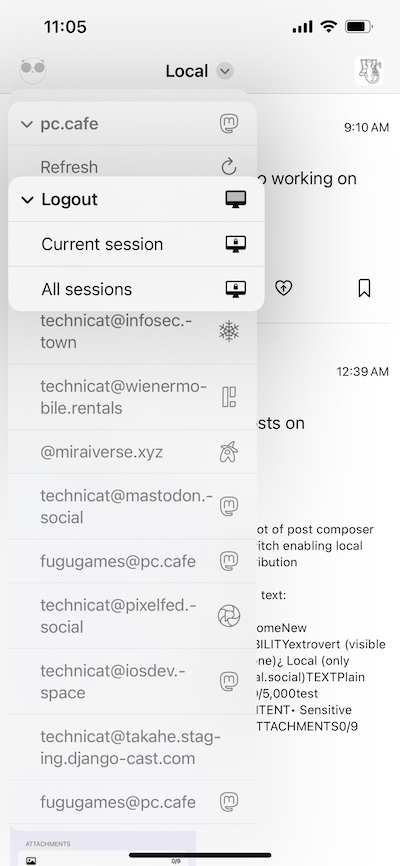Image resolution: width=400 pixels, height=866 pixels.
Task: Bookmark the post with bookmark icon
Action: tap(364, 288)
